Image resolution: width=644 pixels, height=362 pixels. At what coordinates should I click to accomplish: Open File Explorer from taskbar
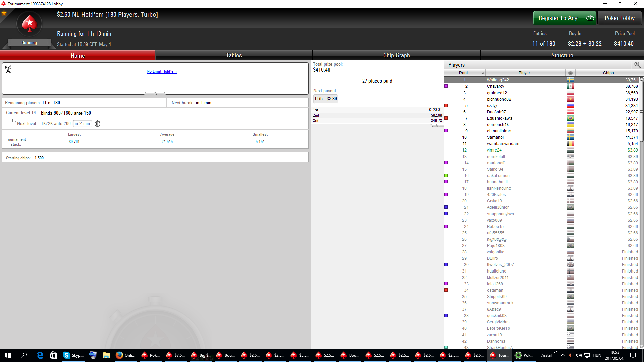coord(106,355)
